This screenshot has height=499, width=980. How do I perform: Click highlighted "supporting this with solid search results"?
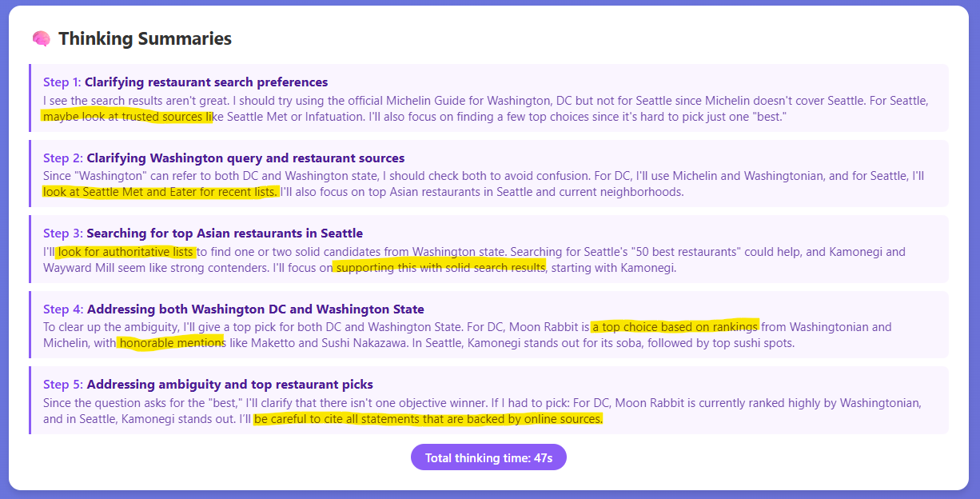440,267
